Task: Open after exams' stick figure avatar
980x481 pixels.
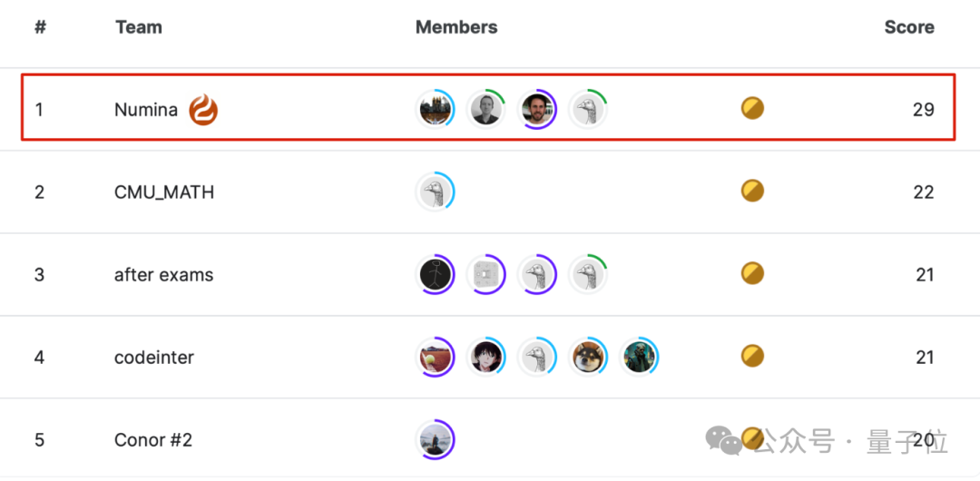Action: coord(435,274)
